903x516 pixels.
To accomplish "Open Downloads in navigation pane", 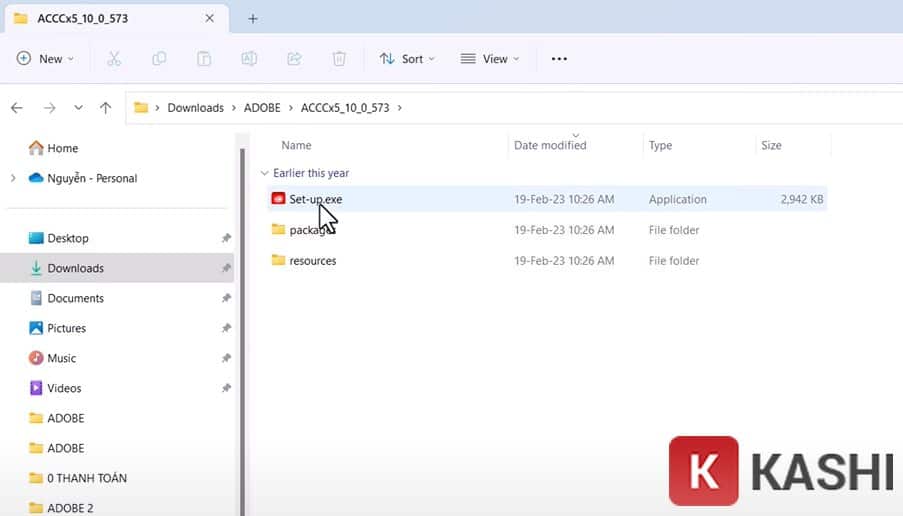I will click(x=75, y=268).
